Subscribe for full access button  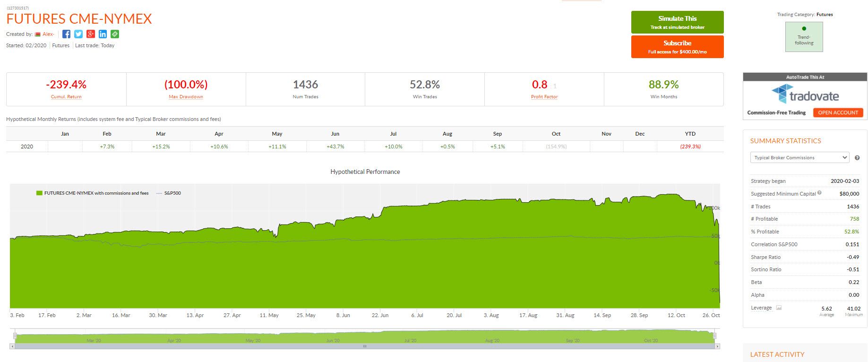tap(677, 47)
